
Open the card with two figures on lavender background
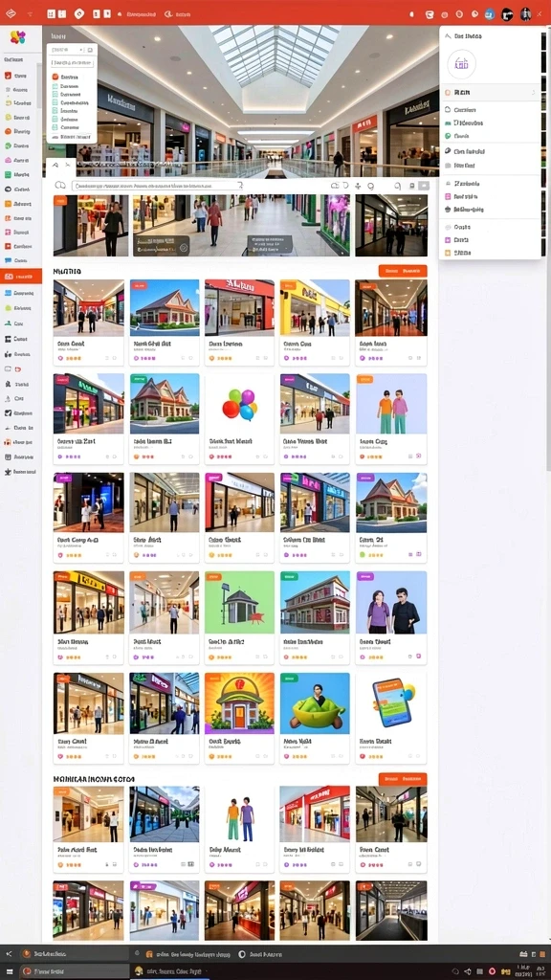pos(391,419)
